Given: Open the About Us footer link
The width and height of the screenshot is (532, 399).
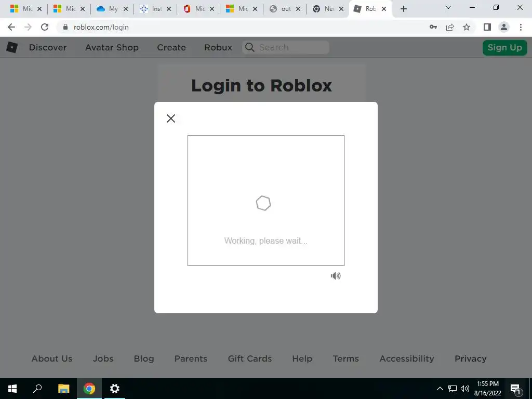Looking at the screenshot, I should [x=52, y=358].
